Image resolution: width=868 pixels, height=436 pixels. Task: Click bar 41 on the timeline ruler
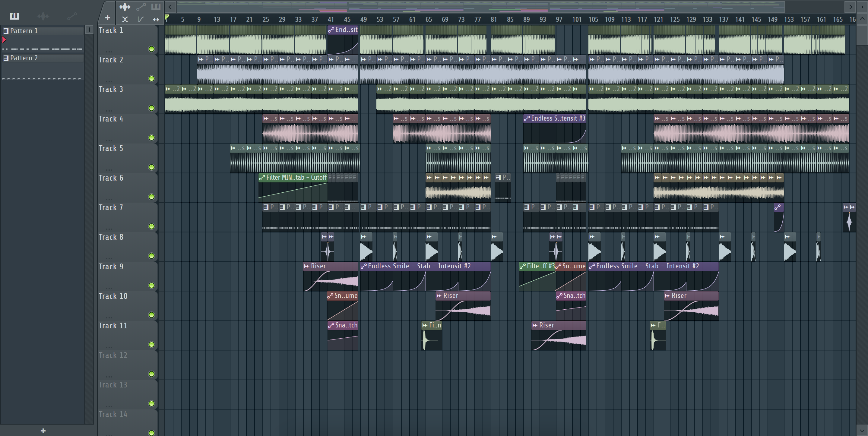331,20
